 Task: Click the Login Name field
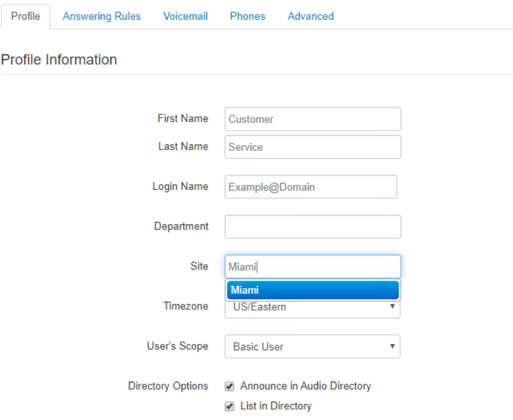[x=311, y=187]
